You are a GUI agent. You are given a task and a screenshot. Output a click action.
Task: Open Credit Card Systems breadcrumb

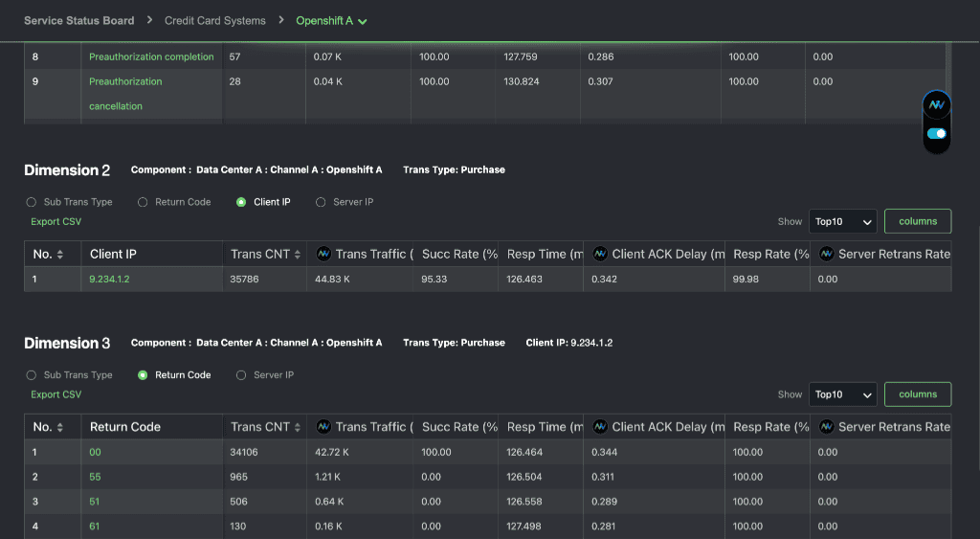tap(214, 20)
